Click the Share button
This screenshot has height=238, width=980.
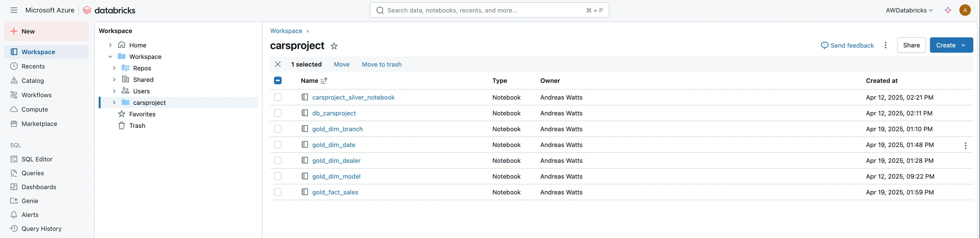click(x=911, y=45)
